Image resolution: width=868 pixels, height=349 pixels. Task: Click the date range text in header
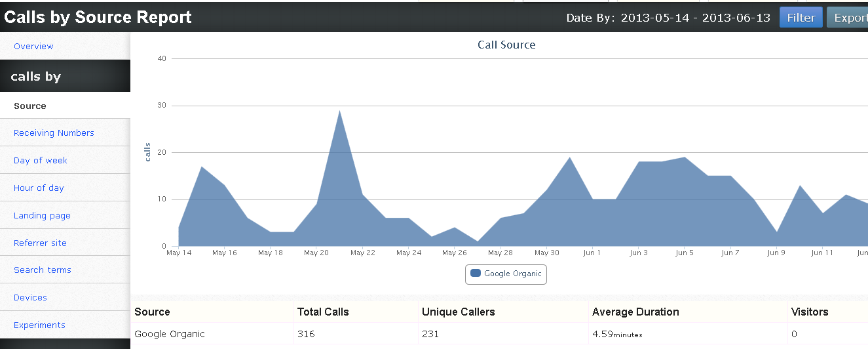coord(668,18)
